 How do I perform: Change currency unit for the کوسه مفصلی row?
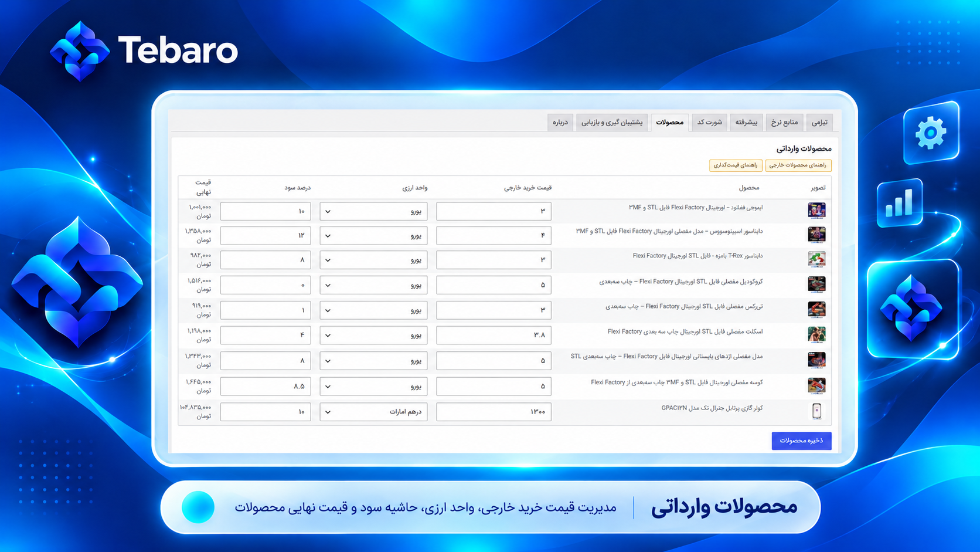[373, 387]
